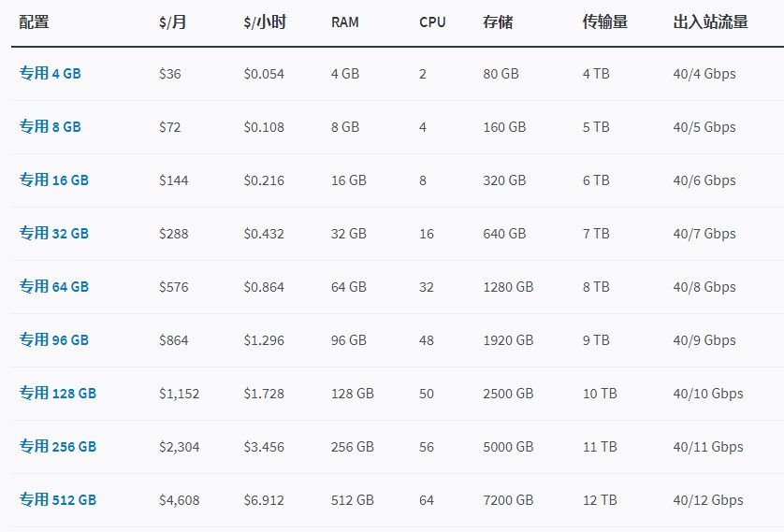Open the 专用 4 GB plan link
The width and height of the screenshot is (784, 532).
51,74
